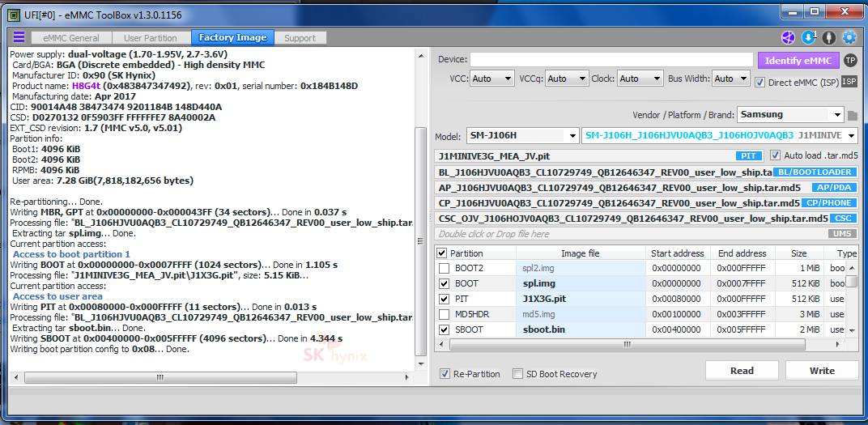Enable SD Boot Recovery checkbox
This screenshot has width=868, height=425.
pos(517,374)
